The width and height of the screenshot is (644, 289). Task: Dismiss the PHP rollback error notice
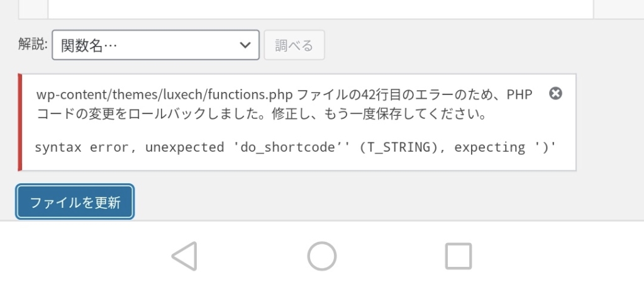pos(555,94)
